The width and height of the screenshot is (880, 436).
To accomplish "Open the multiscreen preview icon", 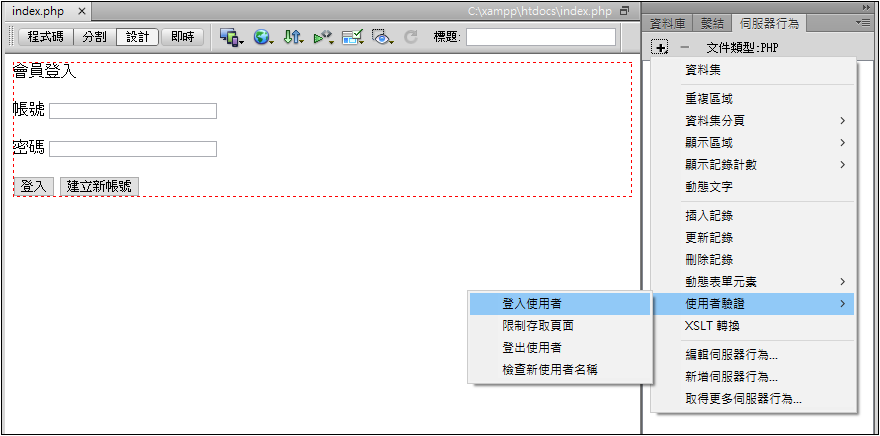I will click(231, 37).
